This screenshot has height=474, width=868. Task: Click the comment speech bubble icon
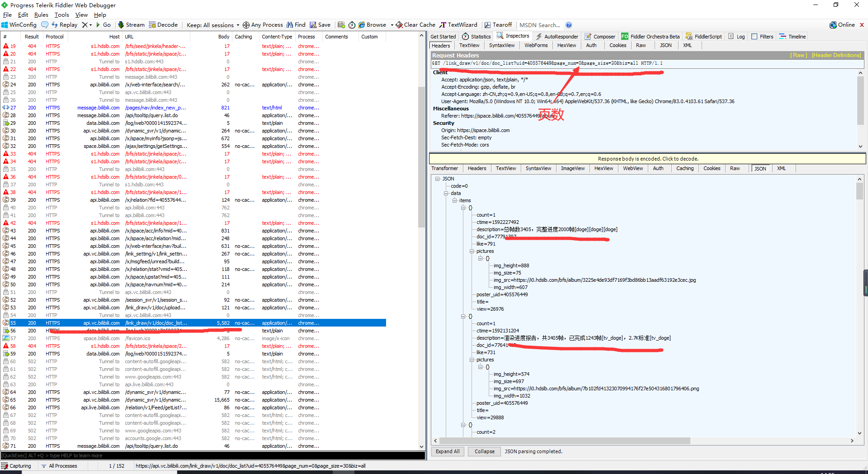point(45,25)
